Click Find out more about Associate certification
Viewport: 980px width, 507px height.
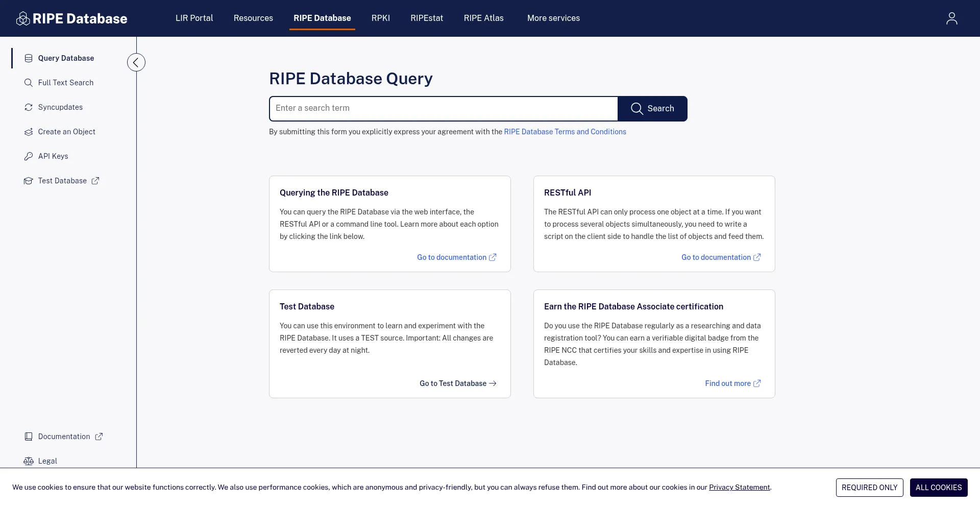[728, 383]
